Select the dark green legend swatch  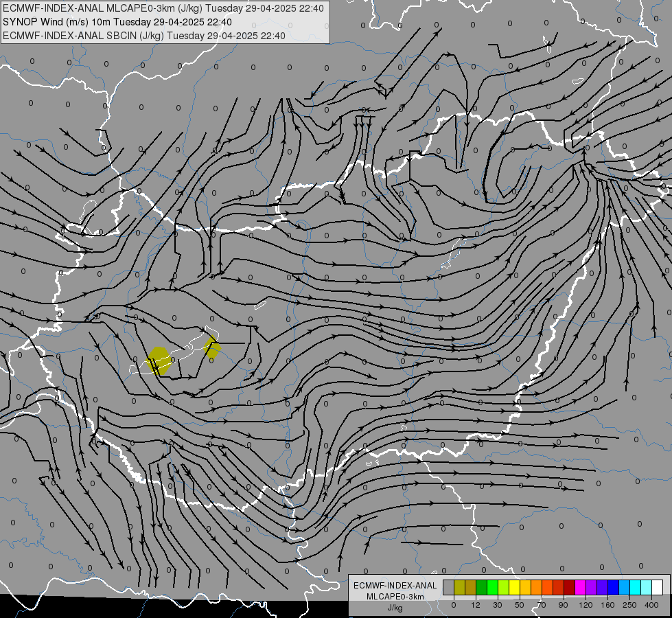pos(482,587)
